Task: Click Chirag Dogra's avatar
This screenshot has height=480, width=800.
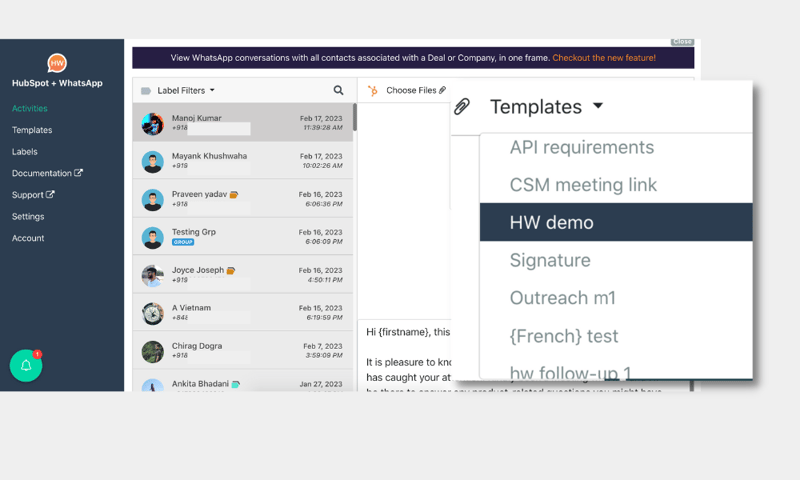Action: point(153,351)
